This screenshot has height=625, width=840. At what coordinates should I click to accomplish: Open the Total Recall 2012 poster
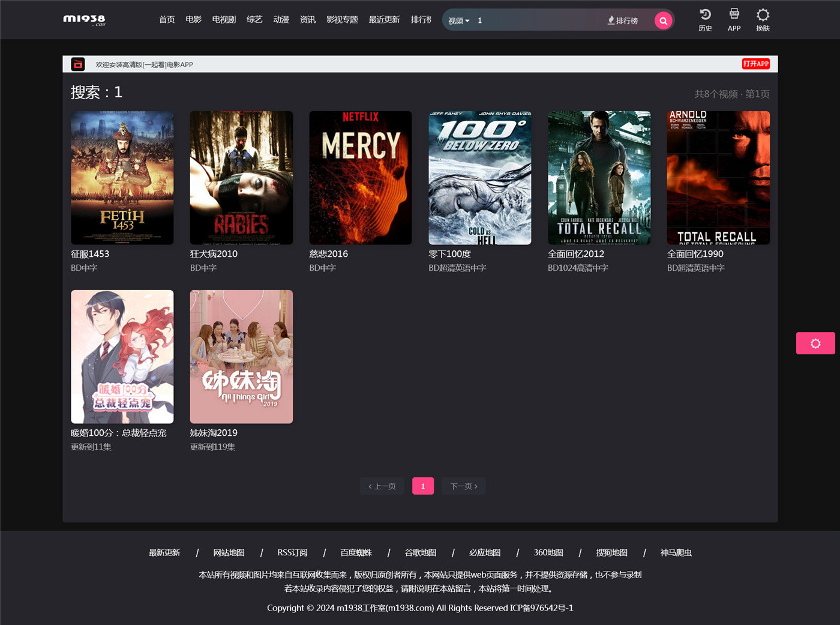click(599, 178)
